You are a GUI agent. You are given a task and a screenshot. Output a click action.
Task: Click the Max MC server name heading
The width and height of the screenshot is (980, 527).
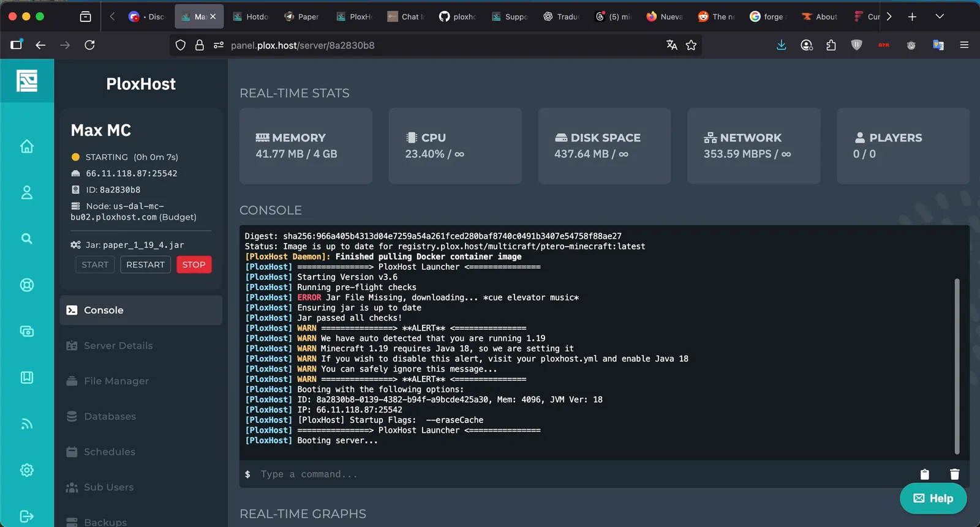pos(101,130)
